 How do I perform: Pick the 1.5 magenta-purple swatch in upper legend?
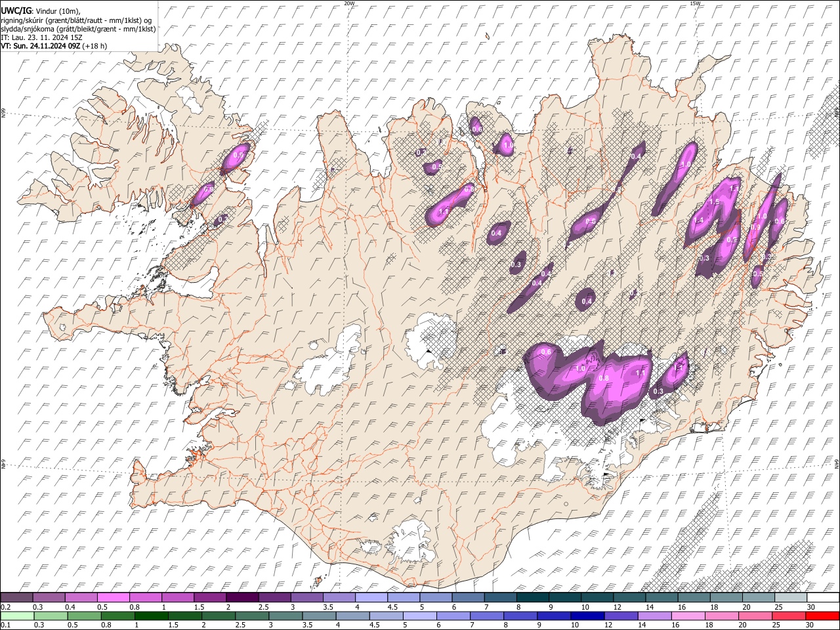(x=210, y=598)
